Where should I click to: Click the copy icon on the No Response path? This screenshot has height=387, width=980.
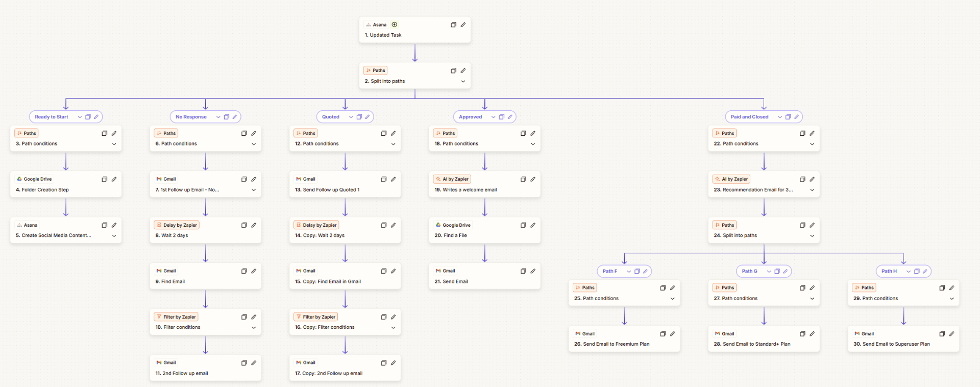pyautogui.click(x=227, y=117)
